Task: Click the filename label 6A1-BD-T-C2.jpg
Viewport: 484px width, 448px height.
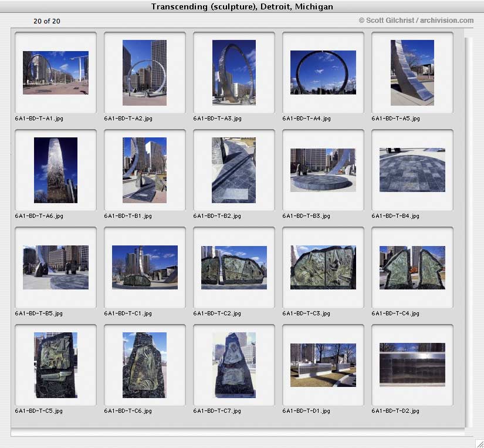Action: [x=217, y=314]
